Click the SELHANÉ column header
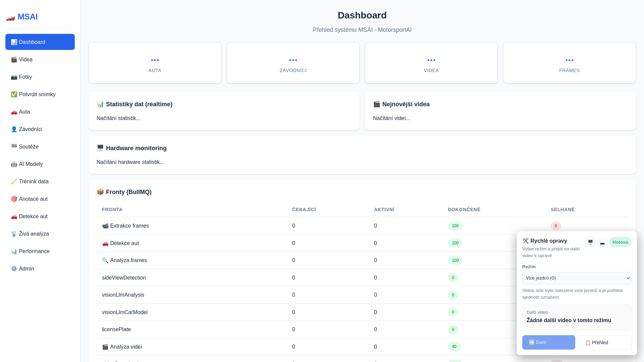Screen dimensions: 644x362 (562, 209)
